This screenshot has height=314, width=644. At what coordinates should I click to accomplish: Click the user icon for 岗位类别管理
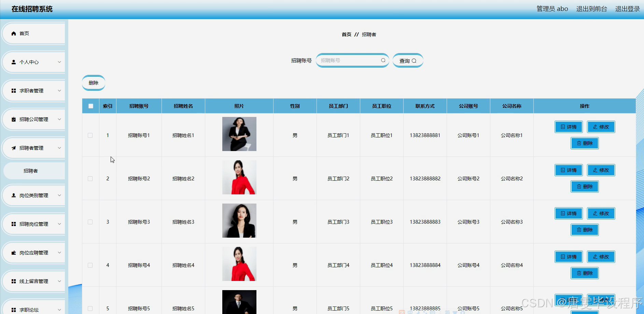pyautogui.click(x=14, y=195)
